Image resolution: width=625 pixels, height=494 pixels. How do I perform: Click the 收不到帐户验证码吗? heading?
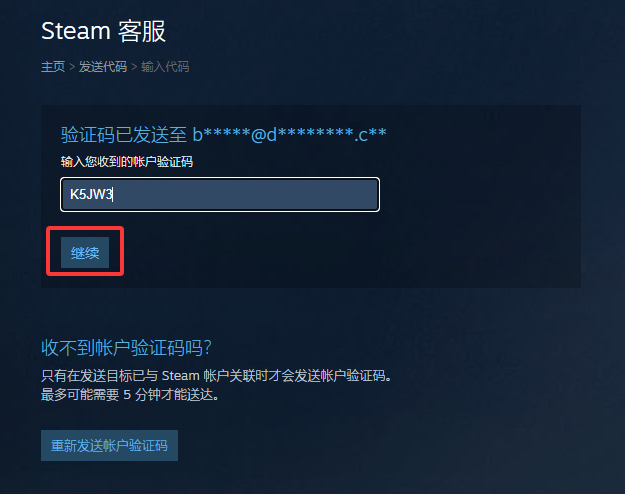point(126,348)
